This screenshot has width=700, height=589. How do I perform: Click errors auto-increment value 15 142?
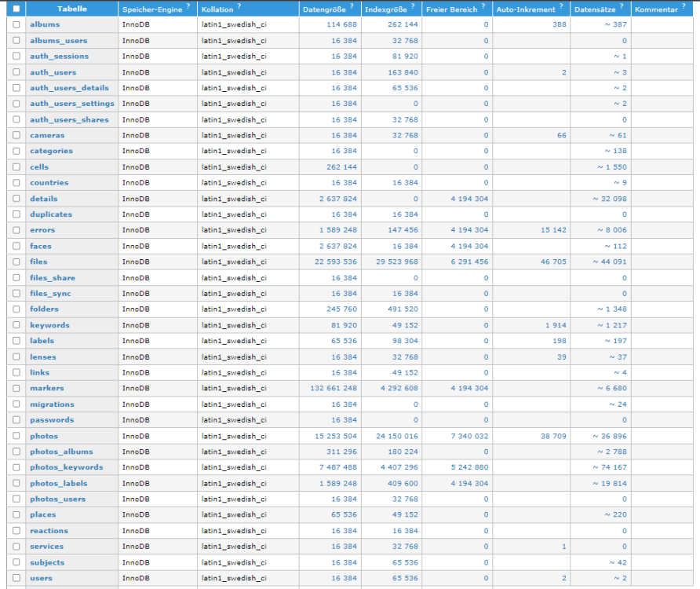tap(553, 230)
